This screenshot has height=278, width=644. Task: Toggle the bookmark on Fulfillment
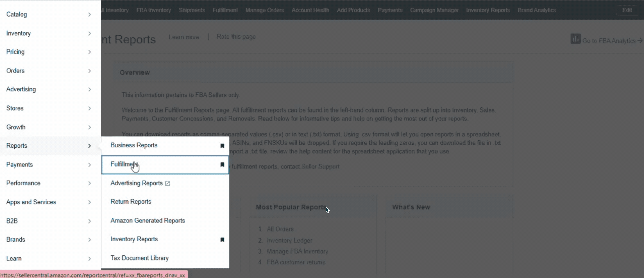222,165
